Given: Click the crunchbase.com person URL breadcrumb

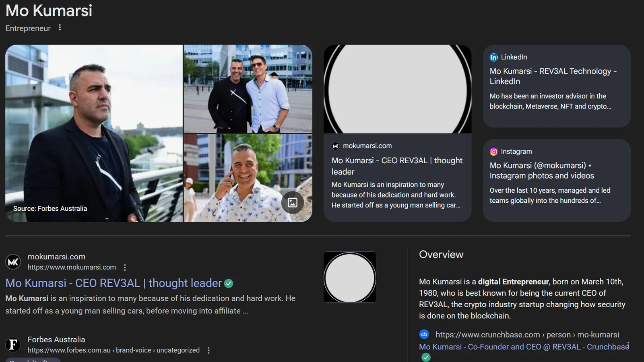Looking at the screenshot, I should click(527, 335).
